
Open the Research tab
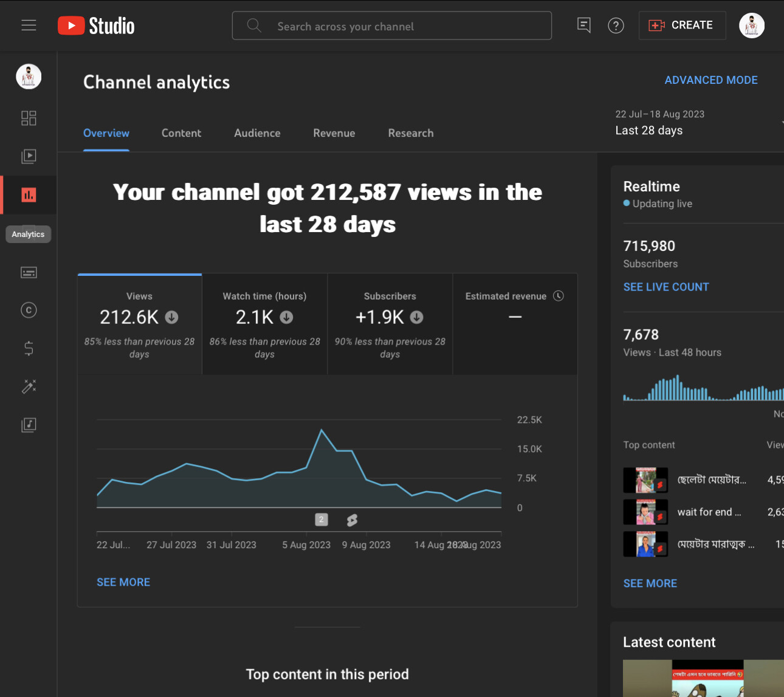click(411, 133)
